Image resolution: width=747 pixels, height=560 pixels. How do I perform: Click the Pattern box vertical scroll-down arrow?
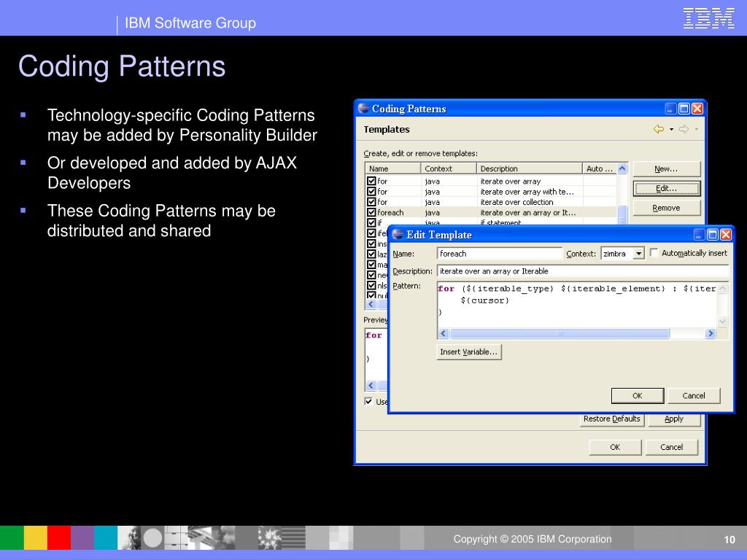point(722,322)
